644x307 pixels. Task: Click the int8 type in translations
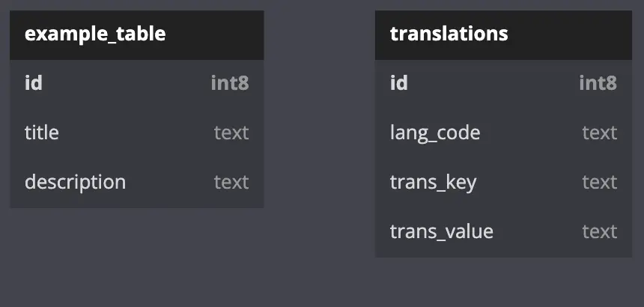click(x=598, y=83)
